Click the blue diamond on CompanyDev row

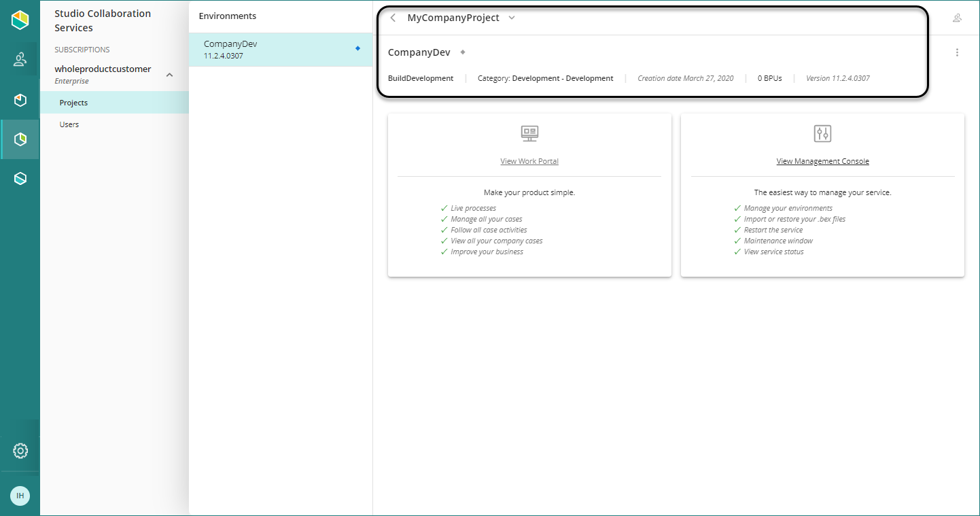coord(358,48)
